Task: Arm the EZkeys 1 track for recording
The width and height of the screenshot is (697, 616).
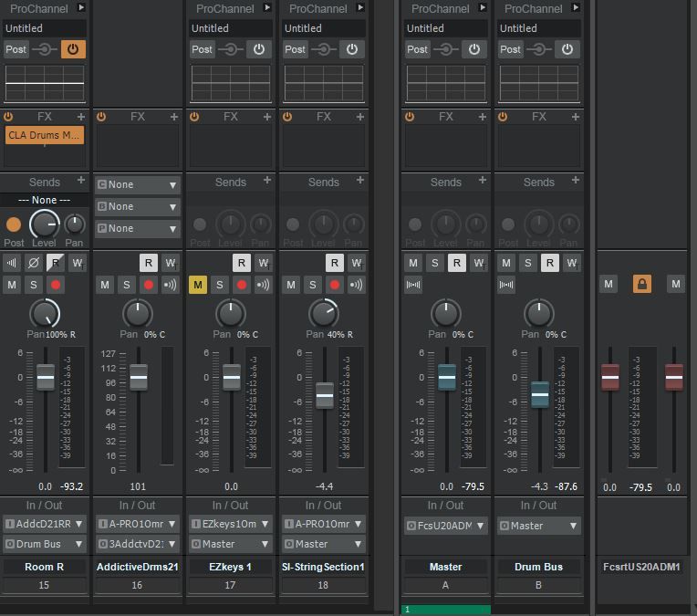Action: [242, 285]
